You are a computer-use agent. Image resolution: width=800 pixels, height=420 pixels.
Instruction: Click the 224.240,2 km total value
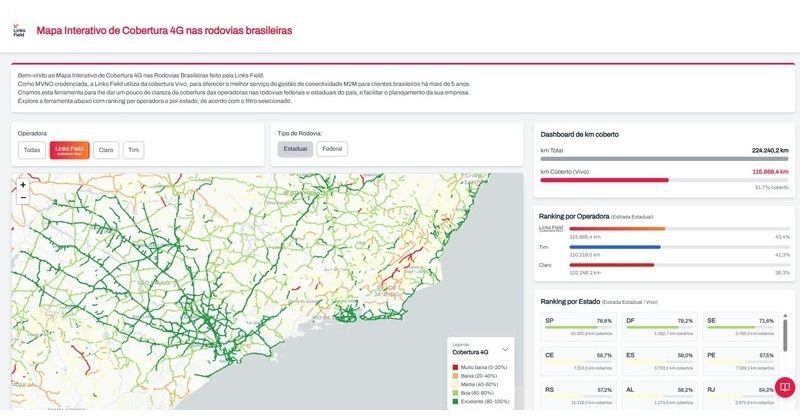(770, 151)
